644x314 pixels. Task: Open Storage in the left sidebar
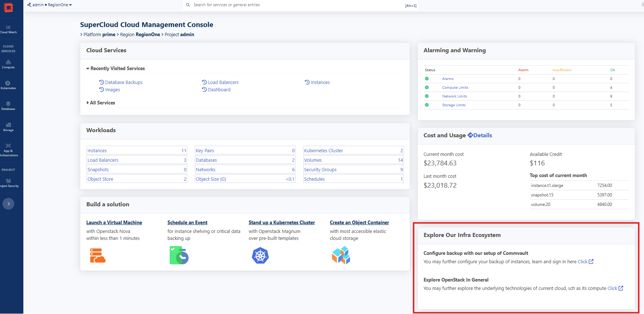tap(8, 127)
